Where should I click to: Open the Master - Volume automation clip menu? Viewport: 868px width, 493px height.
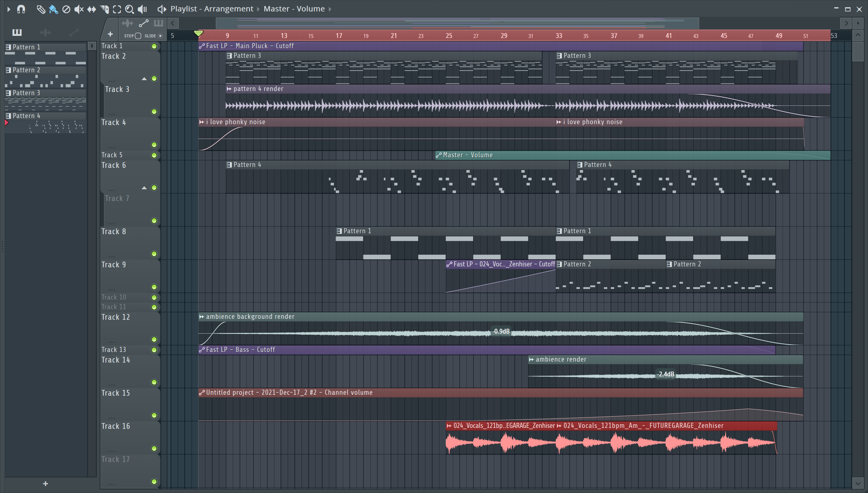(x=439, y=155)
